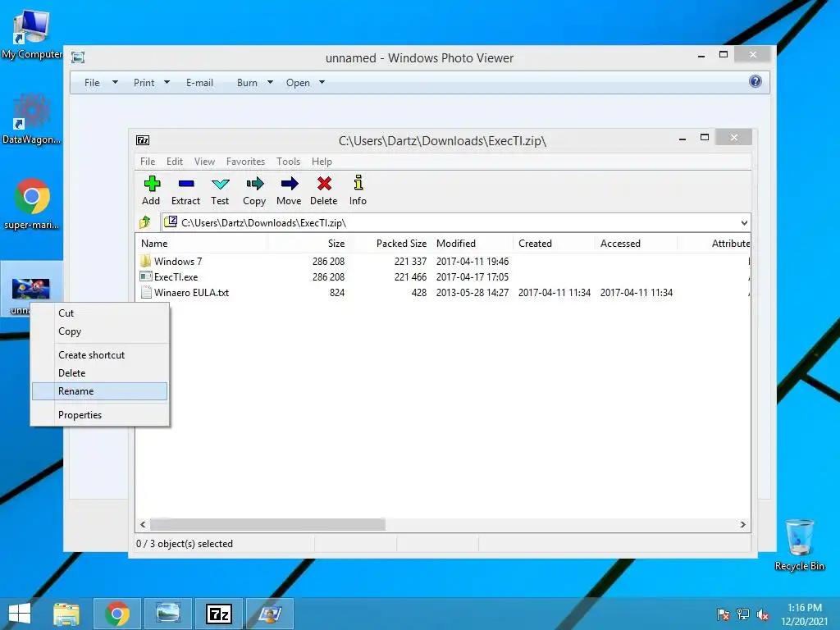Sort by the Name column header
This screenshot has width=840, height=630.
click(201, 243)
